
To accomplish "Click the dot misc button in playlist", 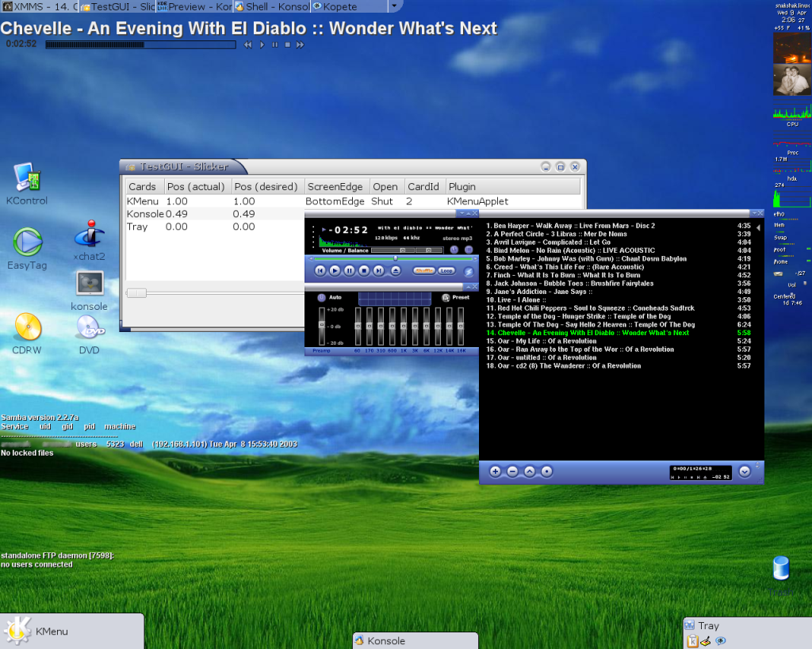I will (546, 471).
